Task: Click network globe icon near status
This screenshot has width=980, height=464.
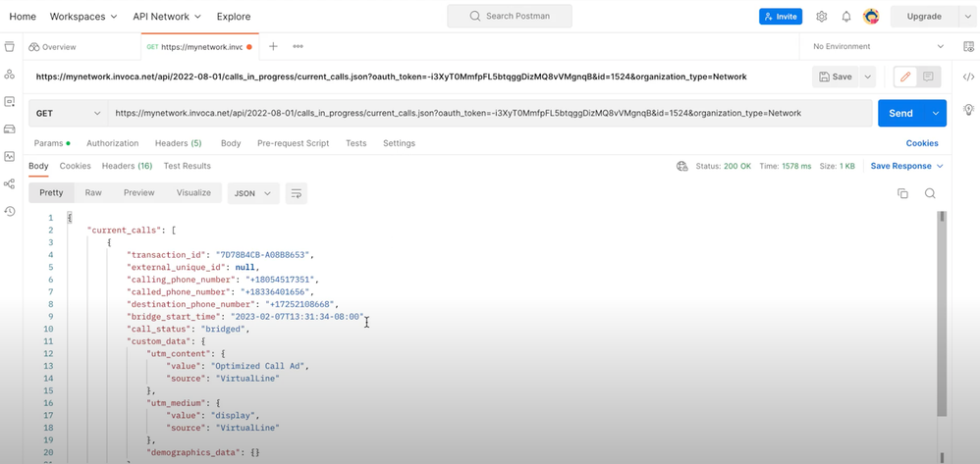Action: click(x=681, y=166)
